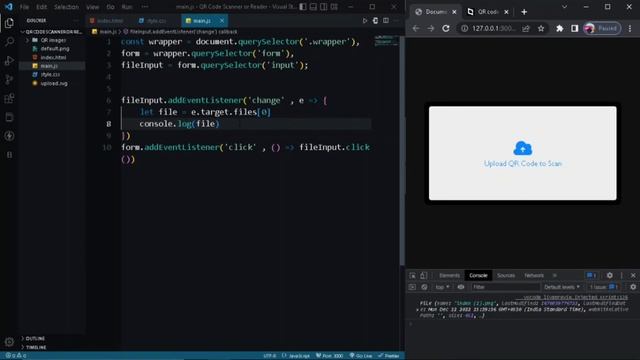Toggle DevTools inspect element picker
This screenshot has height=360, width=640.
413,276
